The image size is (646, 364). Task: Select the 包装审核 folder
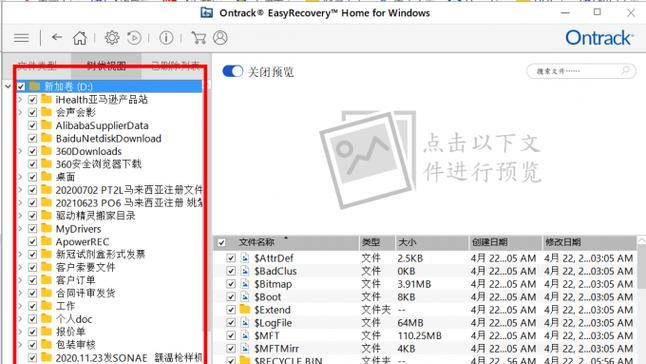click(x=75, y=345)
